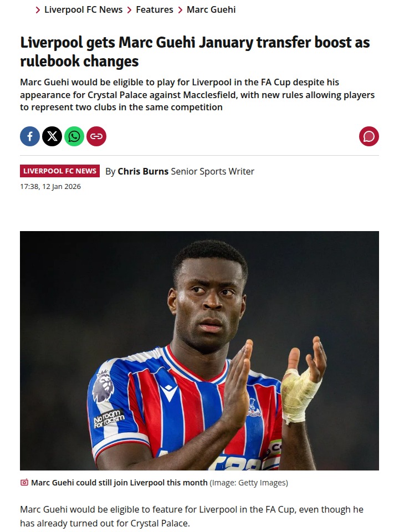Open Liverpool FC News breadcrumb

pyautogui.click(x=84, y=9)
